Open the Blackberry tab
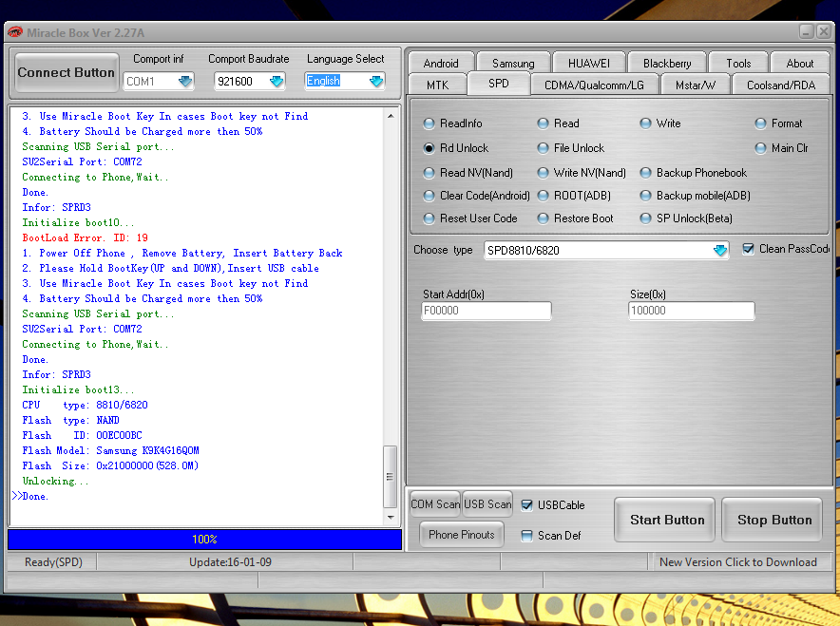Viewport: 840px width, 626px height. (x=667, y=63)
